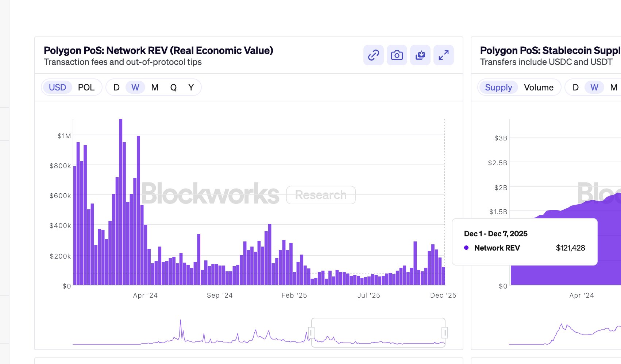Screen dimensions: 621x364
Task: Switch REV chart currency to POL
Action: [86, 88]
